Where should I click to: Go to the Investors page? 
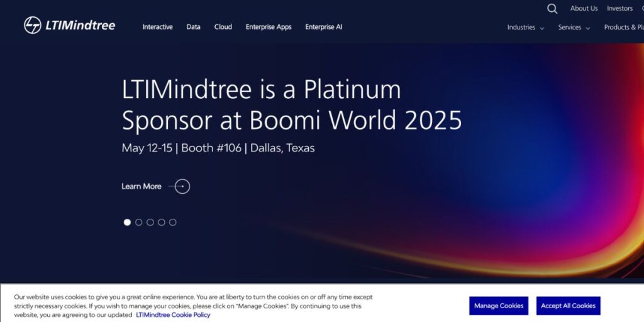click(619, 9)
